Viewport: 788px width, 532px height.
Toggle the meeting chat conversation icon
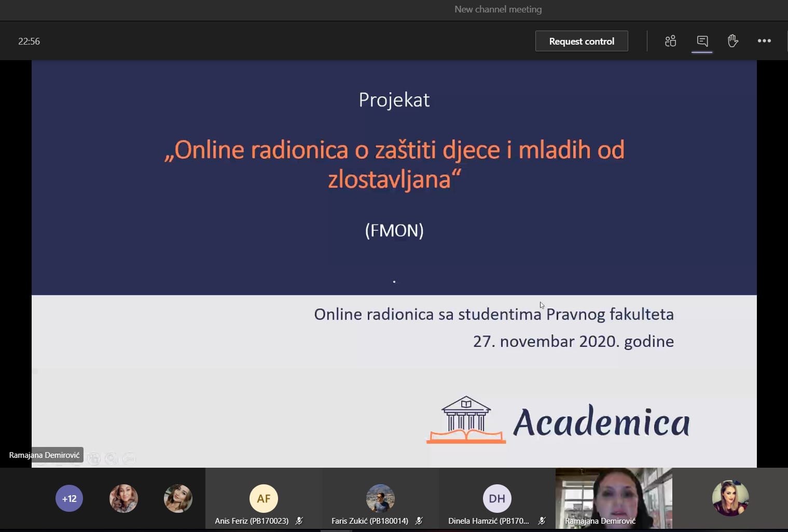[x=702, y=41]
